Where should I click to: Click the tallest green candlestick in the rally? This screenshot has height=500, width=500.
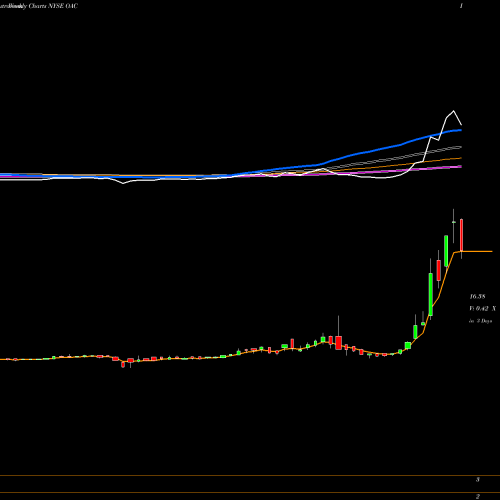point(431,294)
